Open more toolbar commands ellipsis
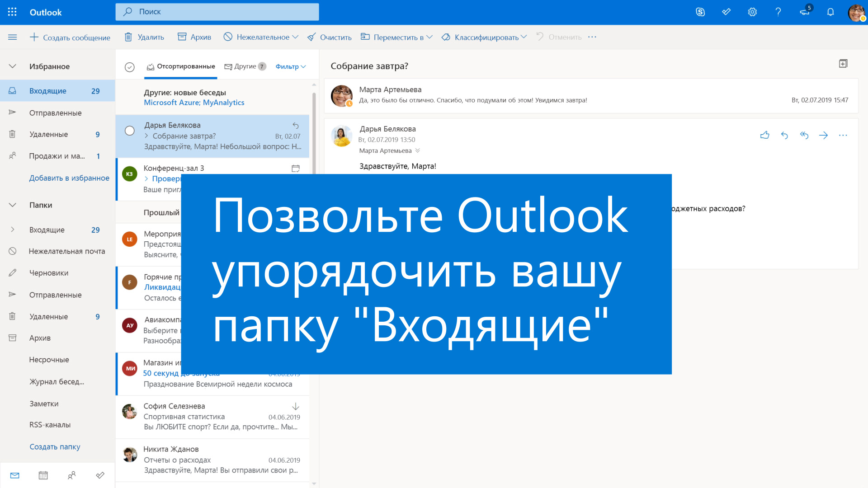Viewport: 868px width, 488px height. tap(592, 37)
